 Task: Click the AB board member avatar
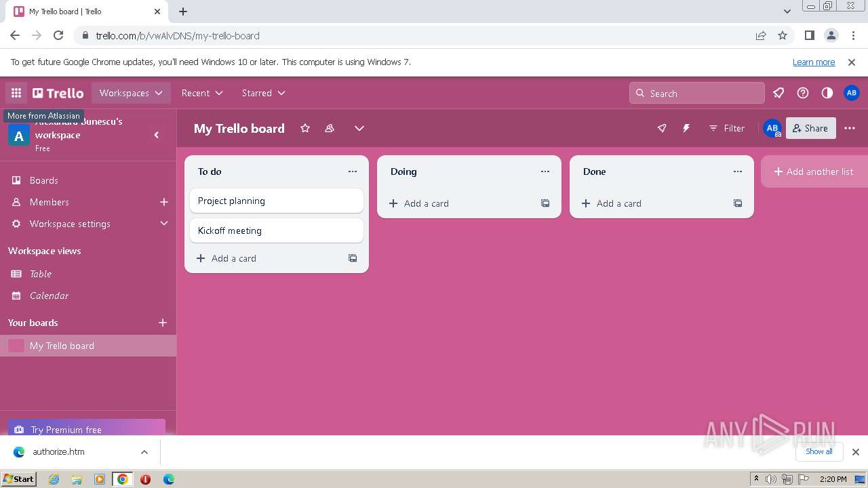(772, 128)
